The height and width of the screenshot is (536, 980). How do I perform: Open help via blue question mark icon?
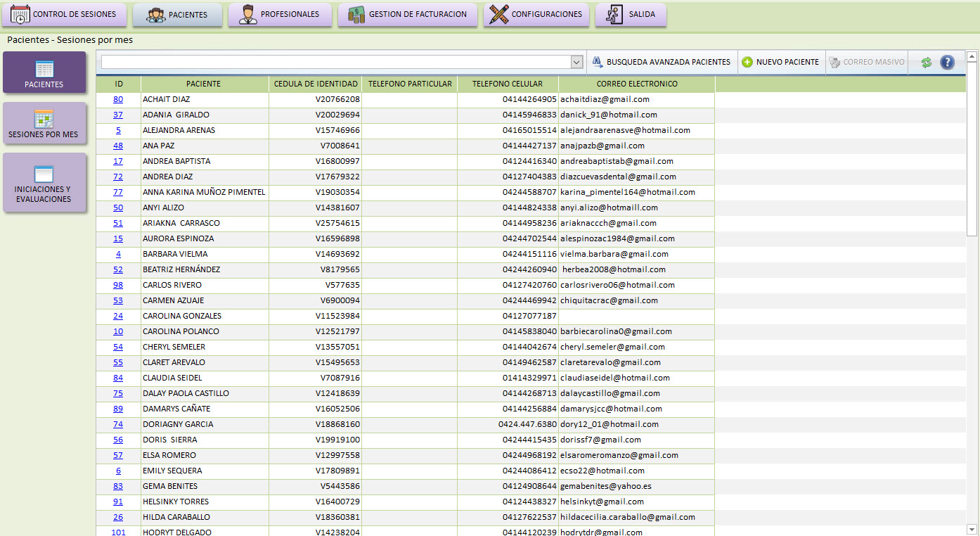pos(947,63)
